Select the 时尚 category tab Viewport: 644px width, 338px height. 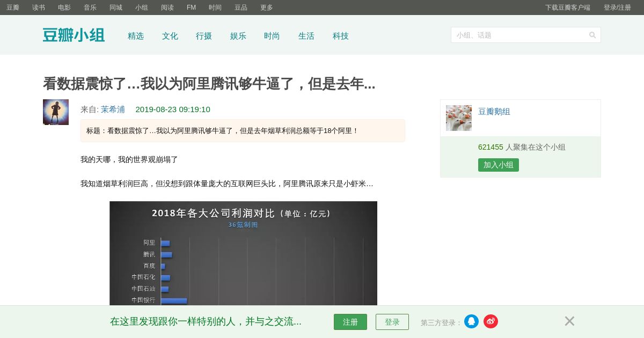[272, 36]
